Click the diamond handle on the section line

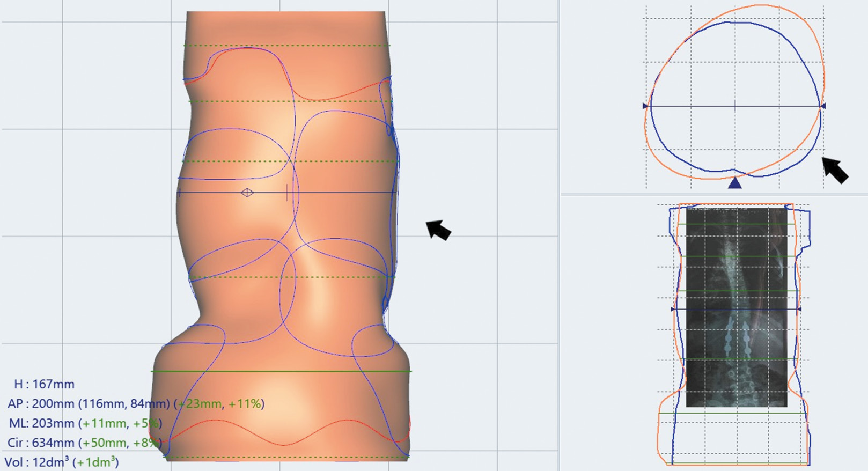(x=247, y=193)
